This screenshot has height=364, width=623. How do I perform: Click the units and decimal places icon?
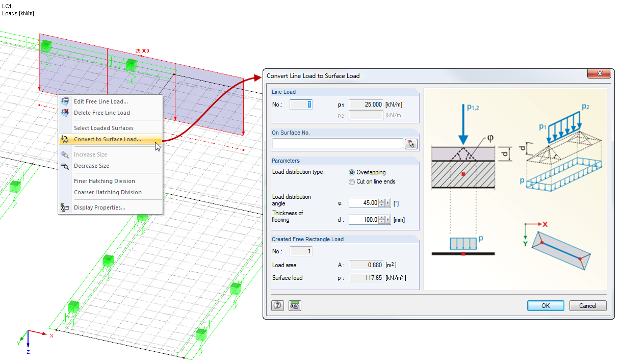295,305
